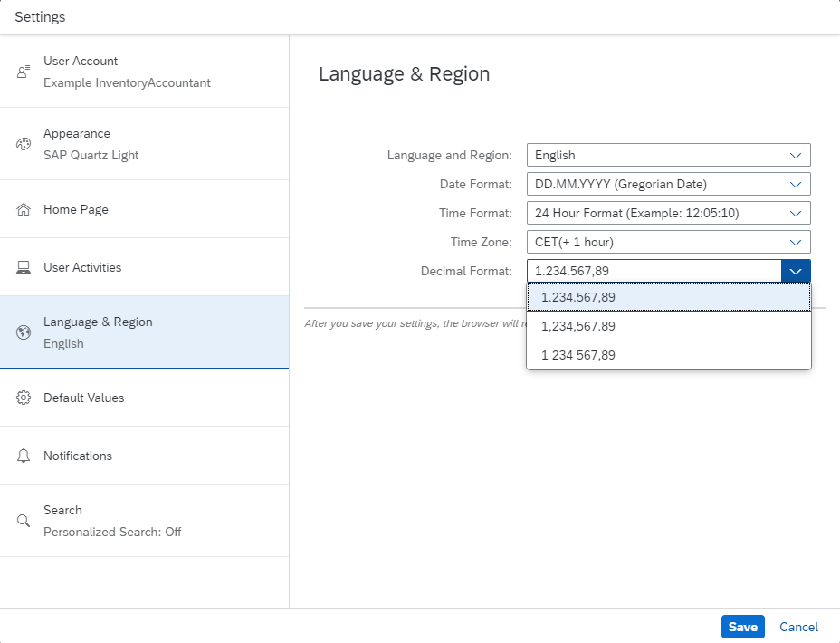
Task: Click the Search magnifier icon
Action: click(x=23, y=521)
